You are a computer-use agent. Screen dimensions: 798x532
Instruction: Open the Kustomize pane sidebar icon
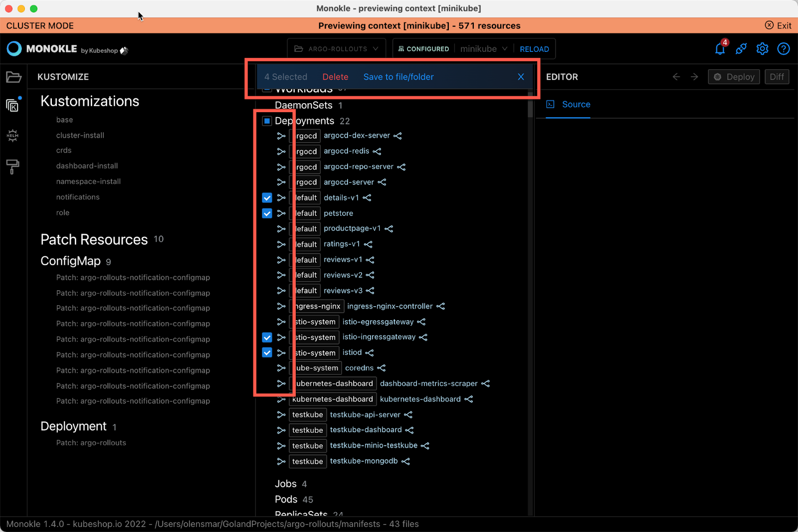[12, 105]
